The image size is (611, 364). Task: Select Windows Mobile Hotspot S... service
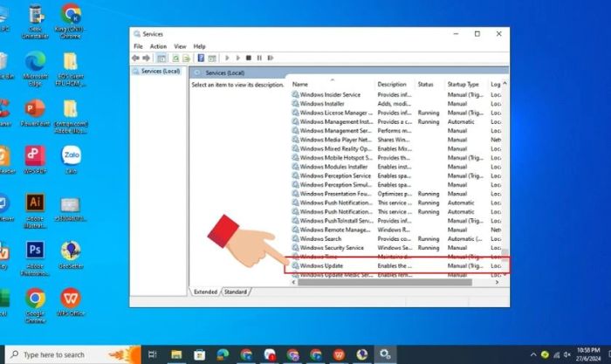click(x=396, y=157)
